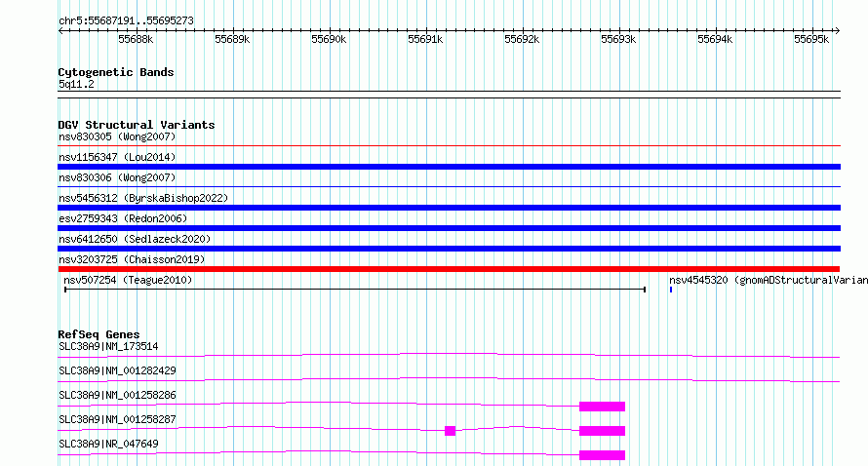
Task: Open variant esv2759343 (Redon2006)
Action: tap(123, 218)
